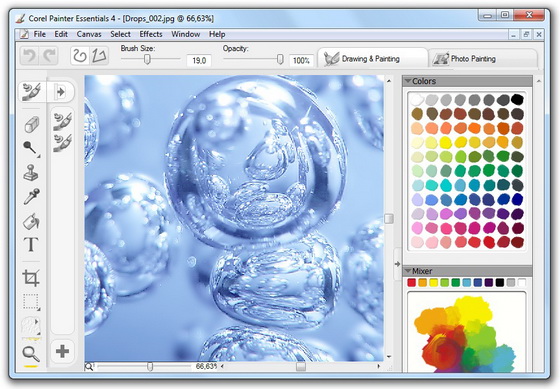
Task: Open the Help menu
Action: pos(217,34)
